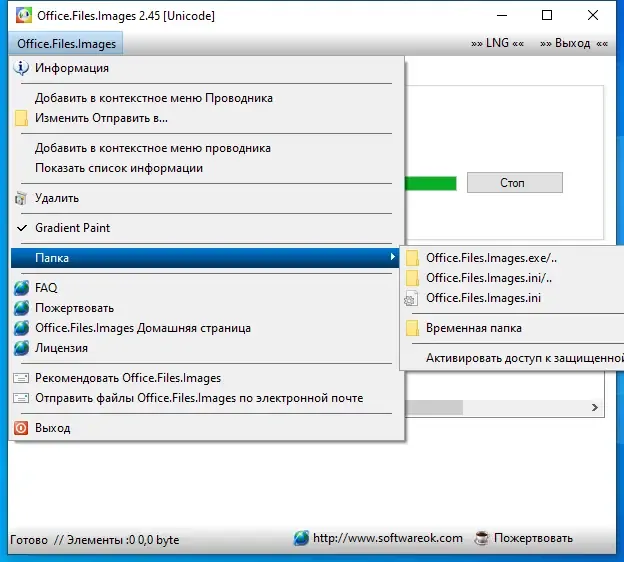Click folder icon beside Office.Files.Images.ini/..
This screenshot has width=624, height=562.
click(x=412, y=278)
